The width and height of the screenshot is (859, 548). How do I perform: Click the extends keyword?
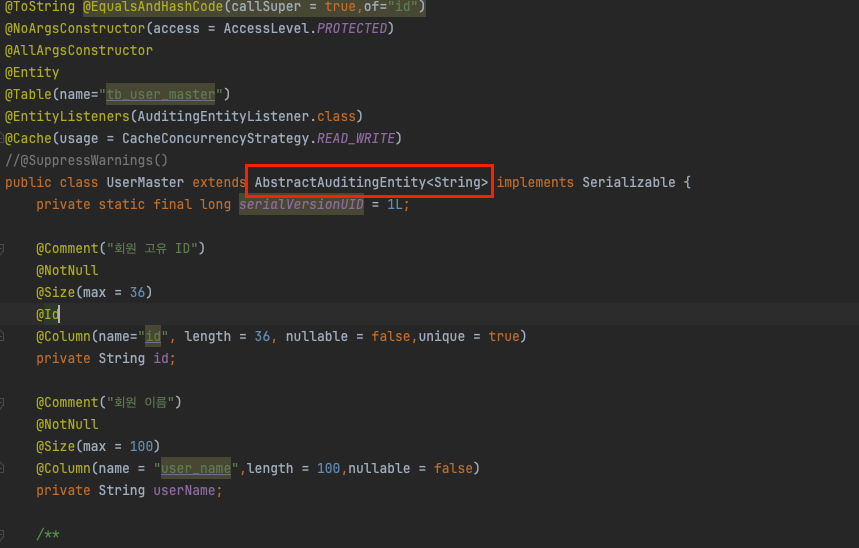(x=219, y=182)
